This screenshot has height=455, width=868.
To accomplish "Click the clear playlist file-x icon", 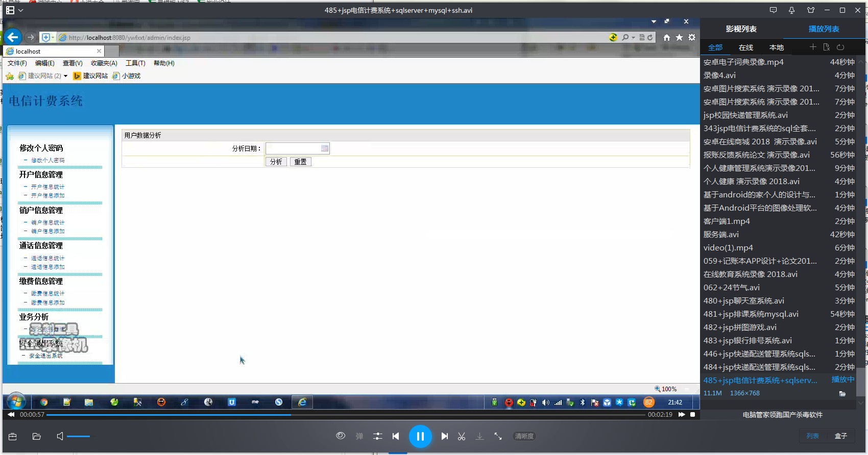I will 827,47.
